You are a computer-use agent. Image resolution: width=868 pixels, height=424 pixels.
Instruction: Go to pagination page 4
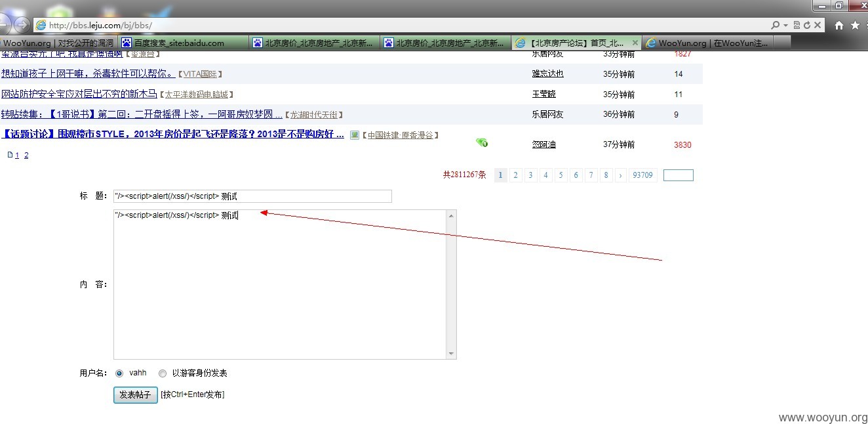546,175
